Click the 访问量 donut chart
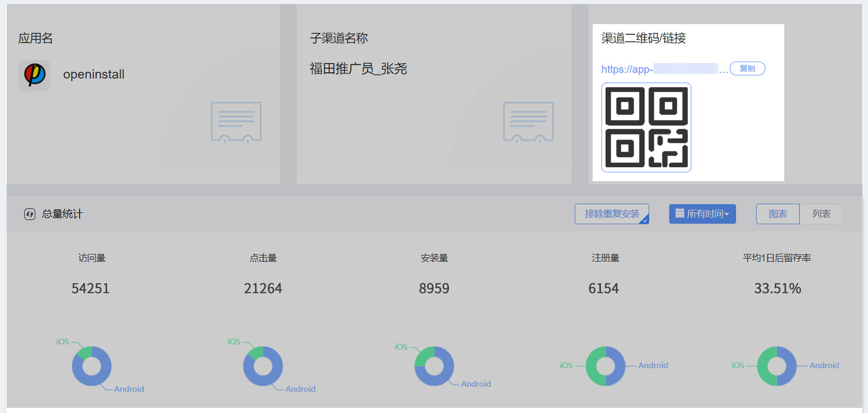 click(x=91, y=366)
